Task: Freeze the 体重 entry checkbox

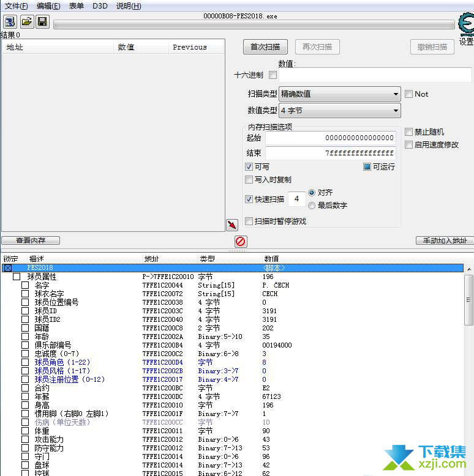Action: pyautogui.click(x=25, y=431)
